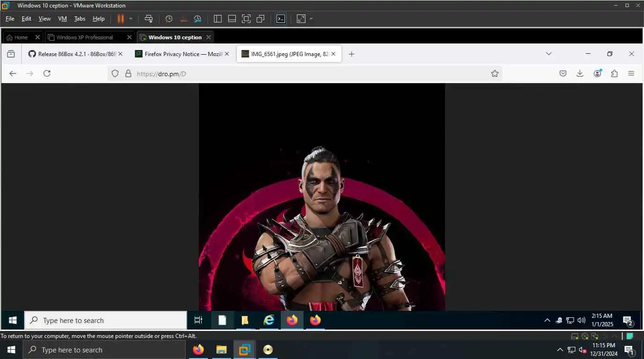Click Send Ctrl+Alt+Del icon in the VMware toolbar
Image resolution: width=644 pixels, height=359 pixels.
click(149, 19)
